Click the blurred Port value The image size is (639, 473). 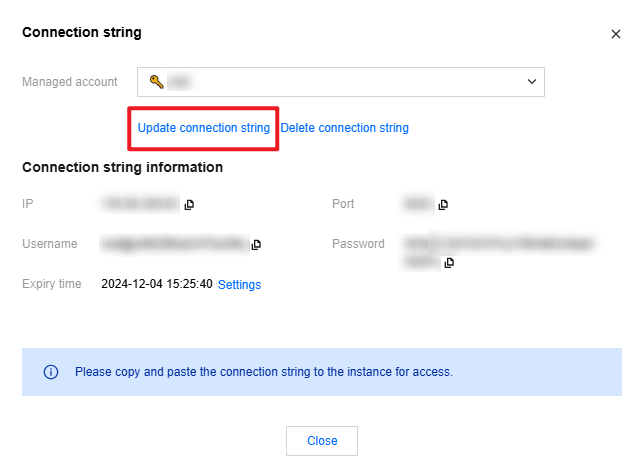[x=416, y=204]
